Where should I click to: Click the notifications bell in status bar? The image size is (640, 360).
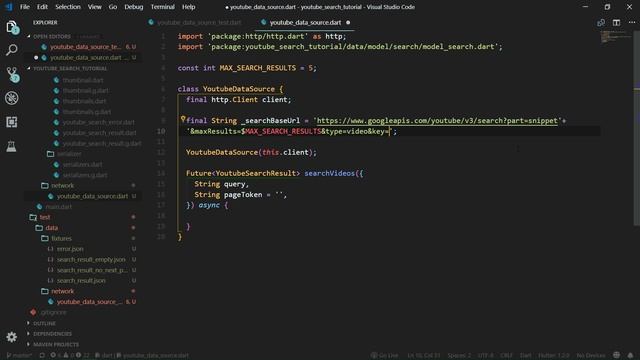click(x=630, y=355)
